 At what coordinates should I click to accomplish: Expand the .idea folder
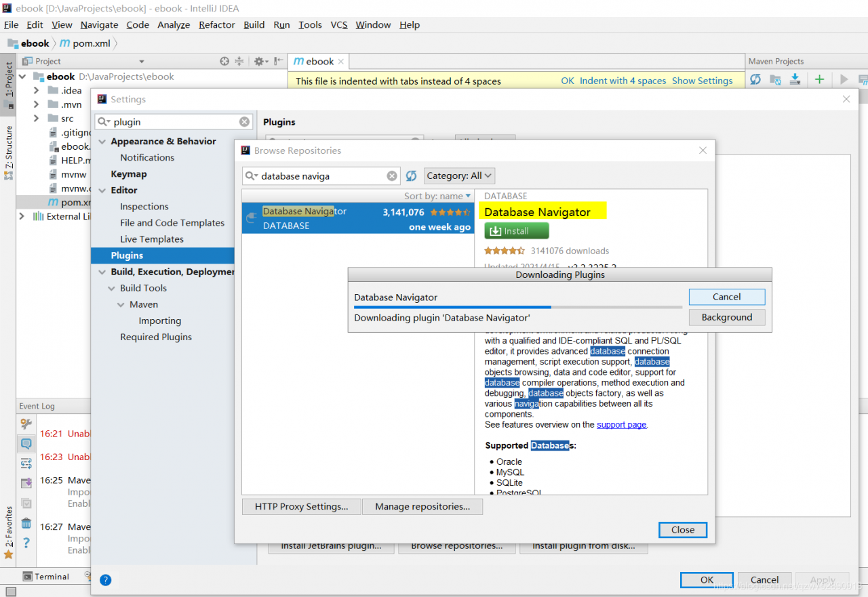click(37, 91)
